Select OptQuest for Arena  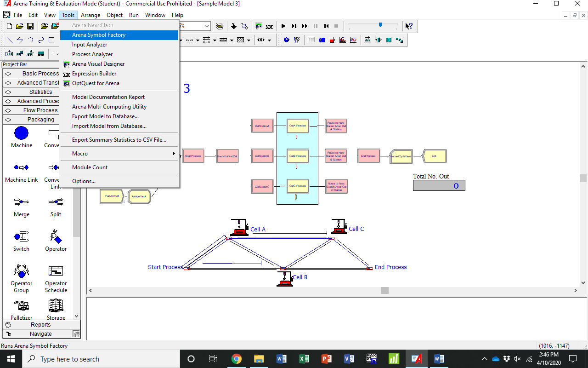click(119, 83)
